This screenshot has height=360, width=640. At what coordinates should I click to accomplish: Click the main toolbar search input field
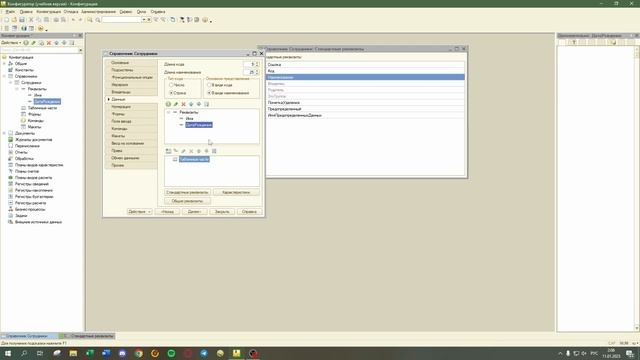click(121, 20)
